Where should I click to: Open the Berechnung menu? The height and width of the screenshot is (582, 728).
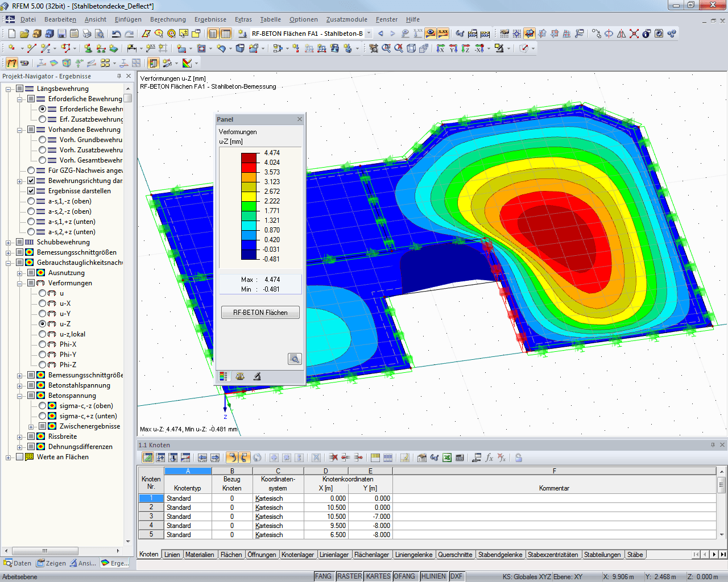pyautogui.click(x=167, y=19)
